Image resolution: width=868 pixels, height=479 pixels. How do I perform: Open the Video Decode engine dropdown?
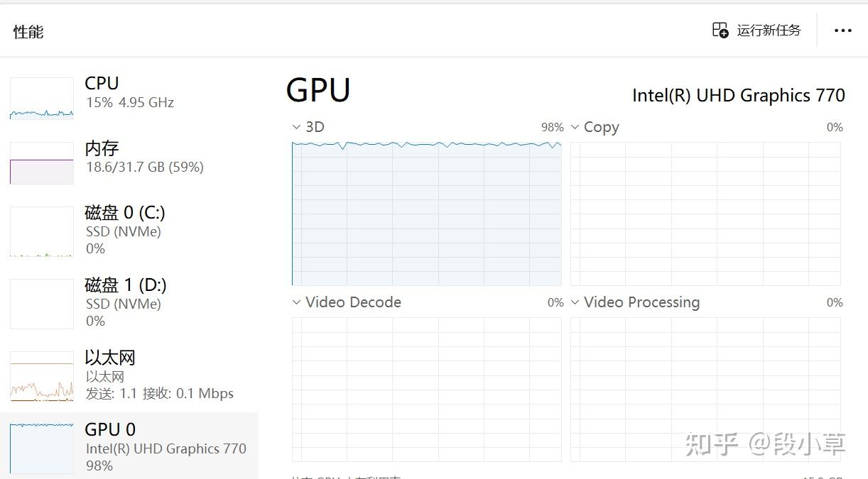pyautogui.click(x=296, y=302)
